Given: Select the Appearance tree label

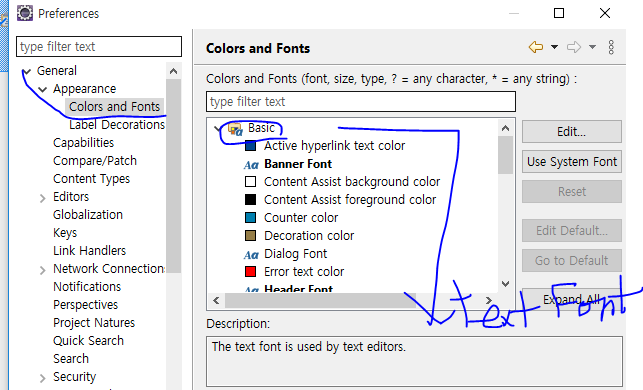Looking at the screenshot, I should coord(84,89).
